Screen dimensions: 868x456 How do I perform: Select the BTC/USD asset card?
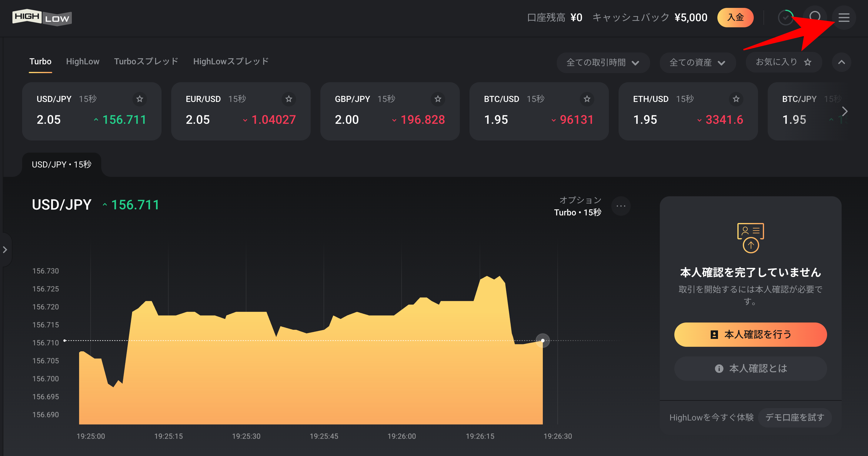pyautogui.click(x=539, y=111)
